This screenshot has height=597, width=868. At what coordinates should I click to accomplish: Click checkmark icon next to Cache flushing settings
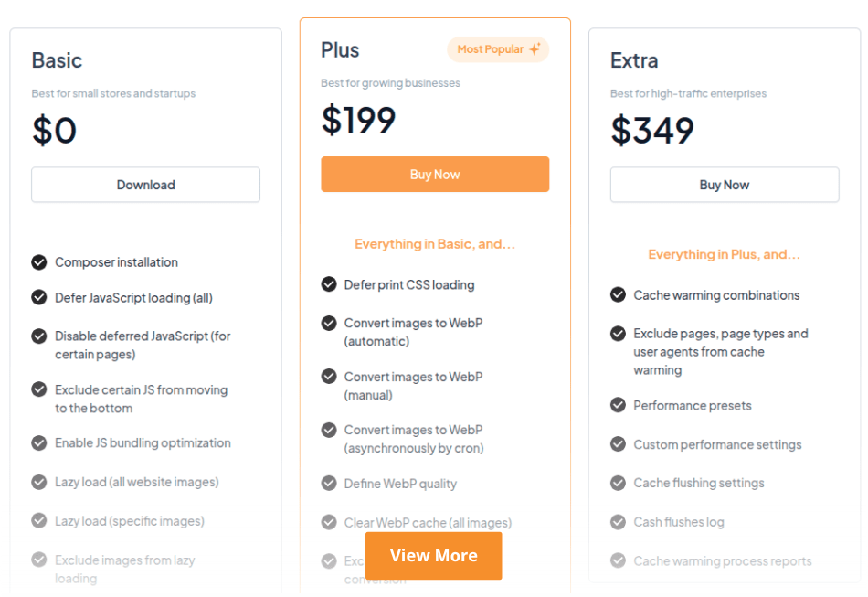click(x=619, y=483)
